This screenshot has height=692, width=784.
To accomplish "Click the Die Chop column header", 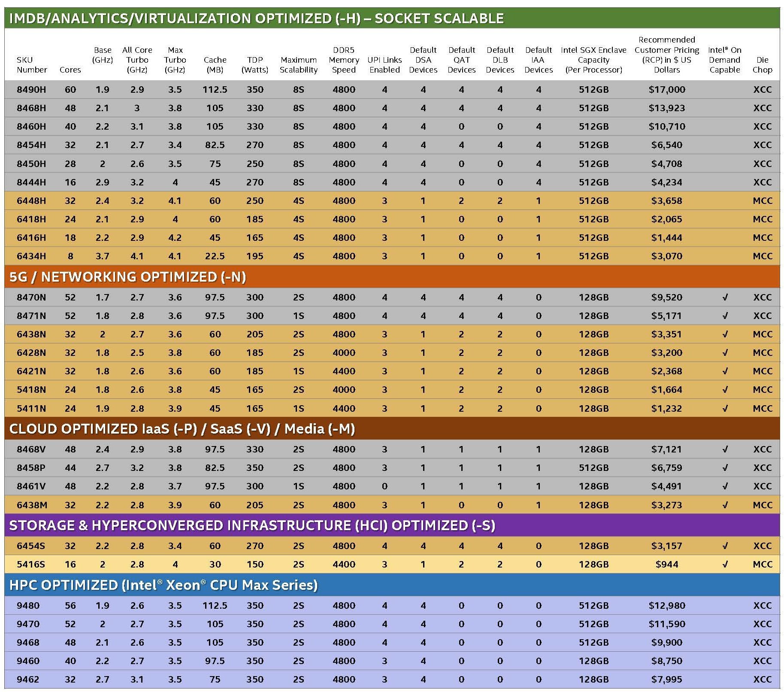I will pyautogui.click(x=762, y=65).
